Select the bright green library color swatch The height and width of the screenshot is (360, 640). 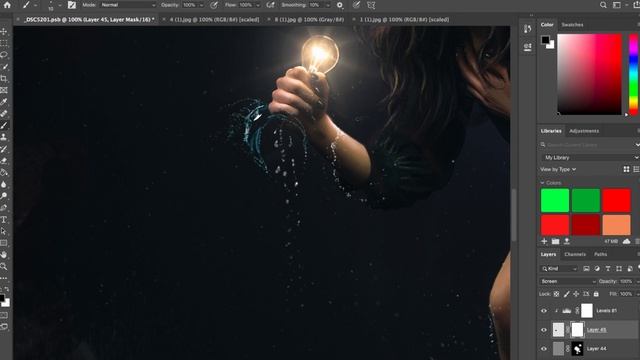coord(555,200)
